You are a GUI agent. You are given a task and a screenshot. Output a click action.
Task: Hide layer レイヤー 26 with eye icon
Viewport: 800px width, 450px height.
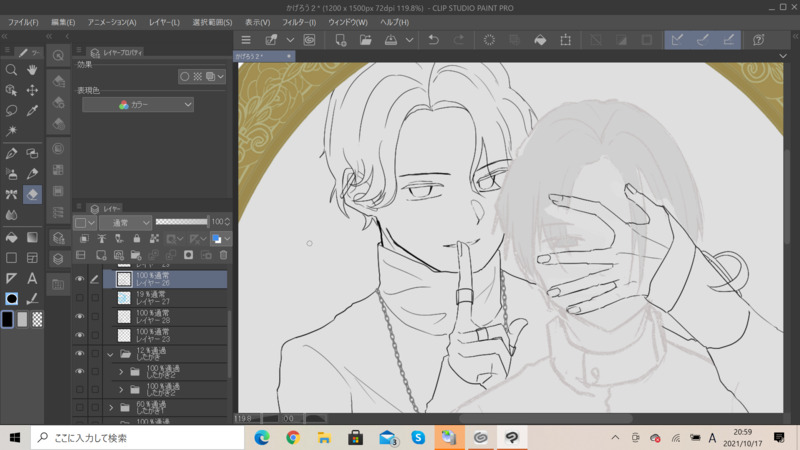click(x=80, y=279)
